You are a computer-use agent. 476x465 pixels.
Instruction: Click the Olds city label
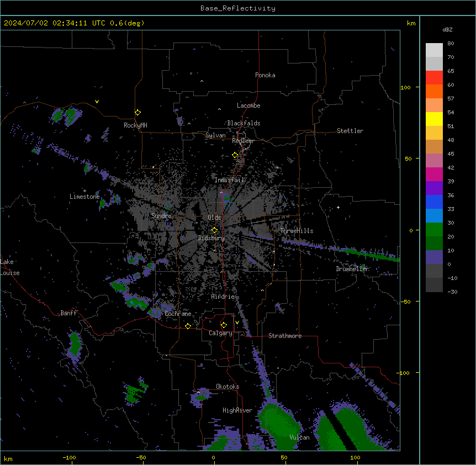(x=214, y=218)
